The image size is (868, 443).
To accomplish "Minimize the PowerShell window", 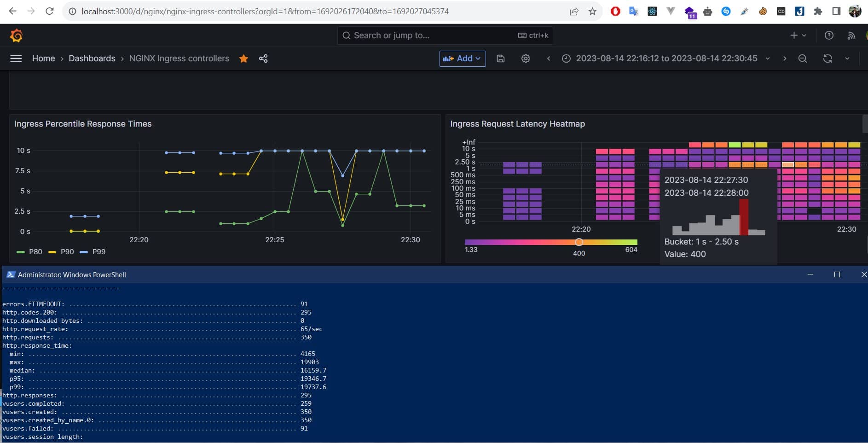I will (810, 274).
